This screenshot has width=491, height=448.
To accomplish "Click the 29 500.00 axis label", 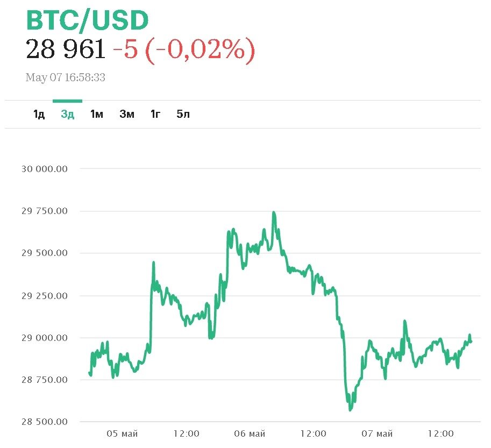I will (x=45, y=253).
